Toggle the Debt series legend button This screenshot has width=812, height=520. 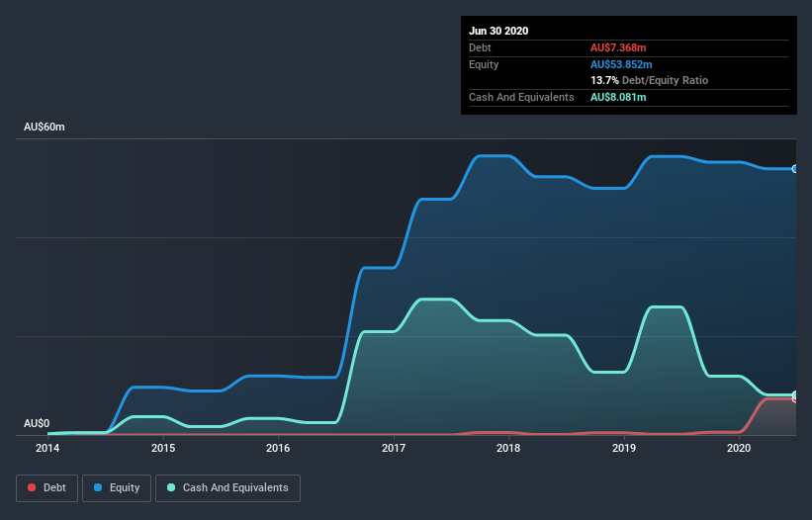click(46, 488)
